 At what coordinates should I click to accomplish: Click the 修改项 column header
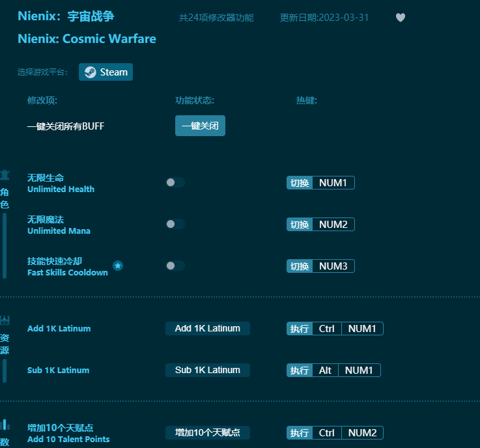[x=42, y=100]
